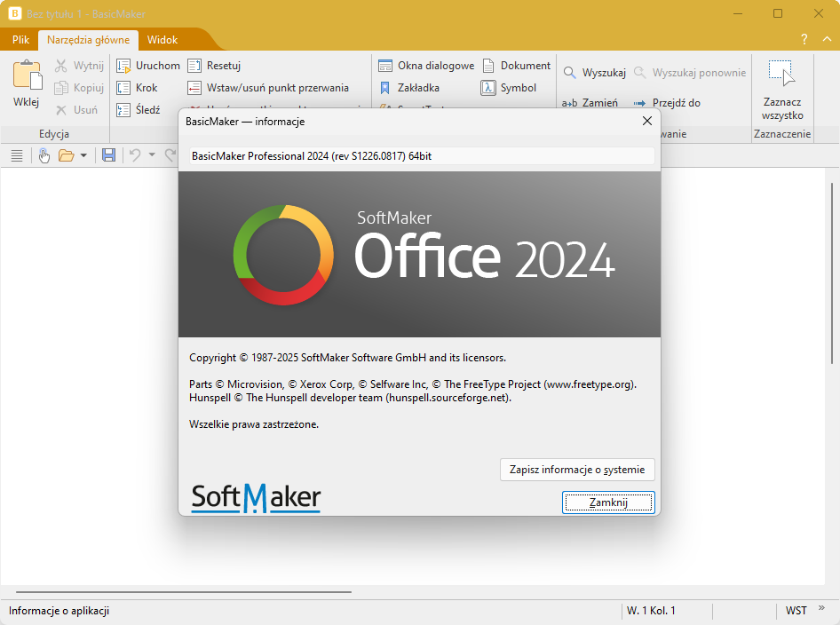
Task: Click the Zamknij button
Action: 608,502
